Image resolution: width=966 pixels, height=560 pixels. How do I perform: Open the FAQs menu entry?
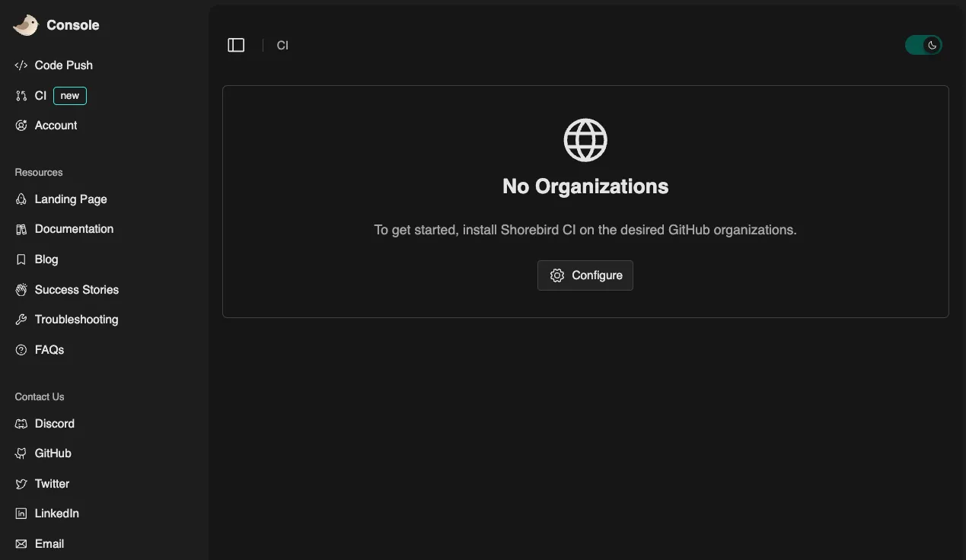(49, 349)
